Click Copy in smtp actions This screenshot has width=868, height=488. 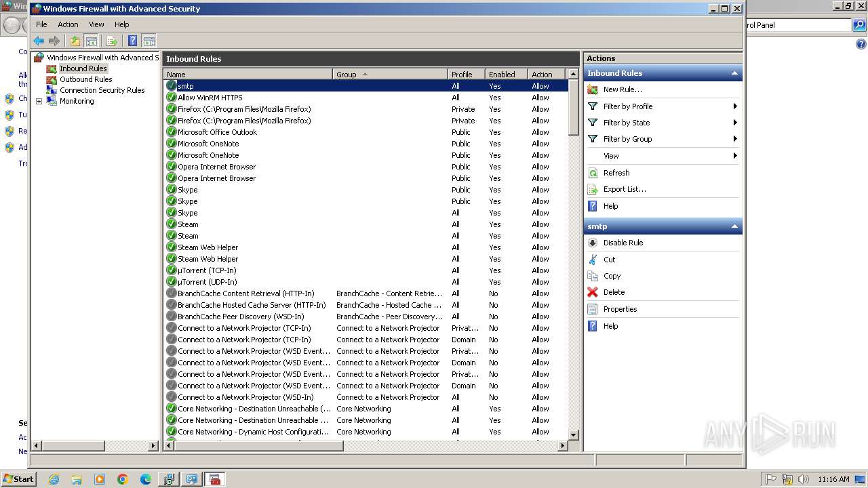pyautogui.click(x=612, y=276)
